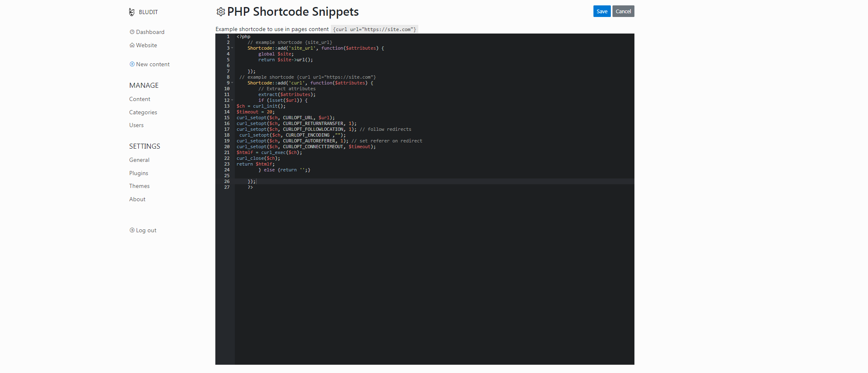
Task: Open General settings
Action: (x=139, y=160)
